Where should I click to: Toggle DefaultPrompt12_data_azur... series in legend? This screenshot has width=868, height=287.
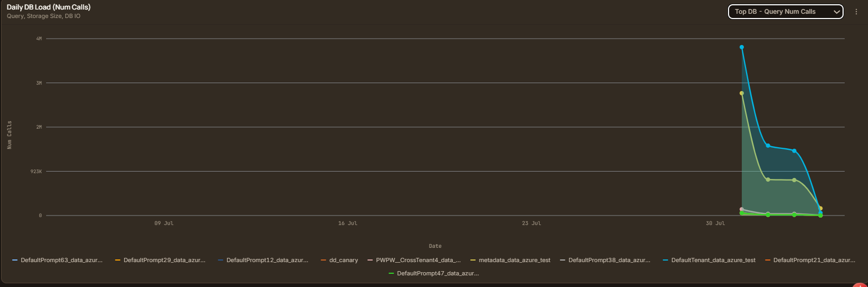click(x=263, y=260)
